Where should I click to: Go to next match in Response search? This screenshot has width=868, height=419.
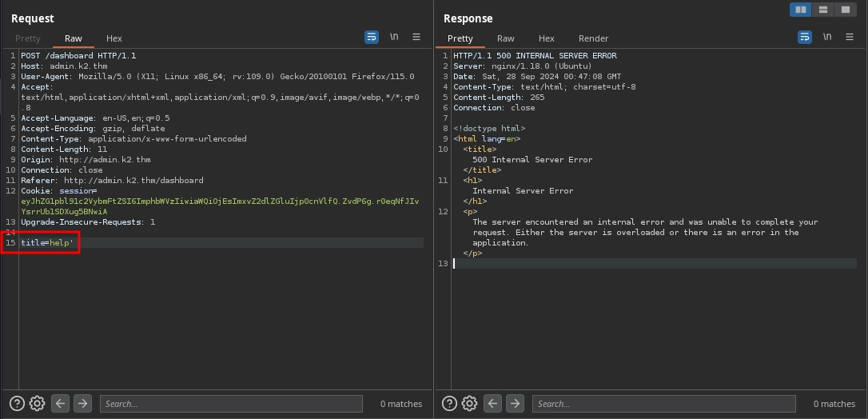[516, 404]
